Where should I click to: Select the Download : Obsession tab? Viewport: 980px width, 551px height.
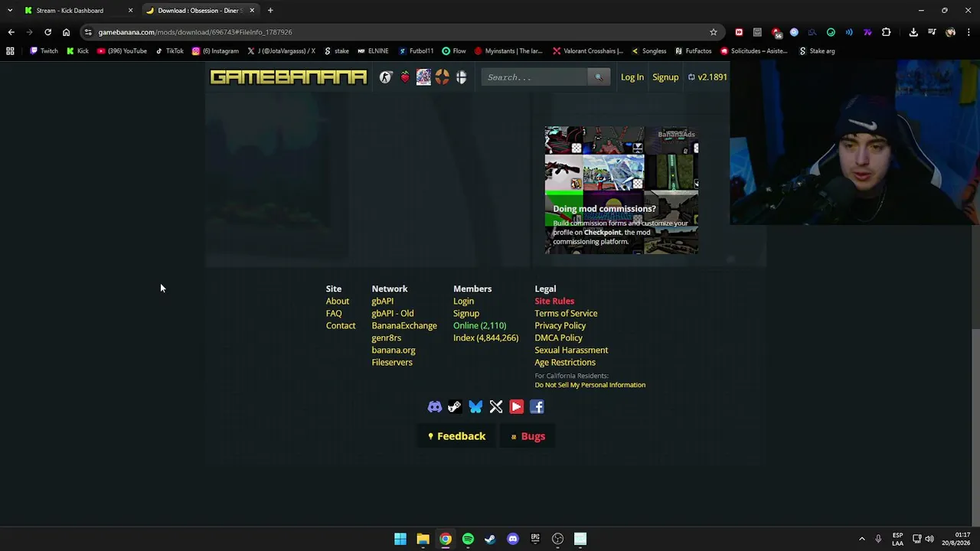click(x=201, y=11)
